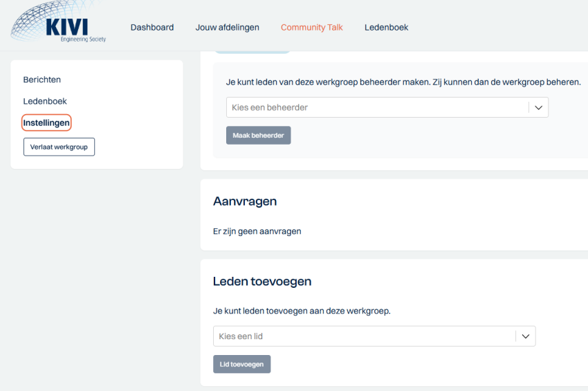Expand the Kies een beheerder dropdown arrow
This screenshot has height=391, width=588.
click(x=538, y=107)
